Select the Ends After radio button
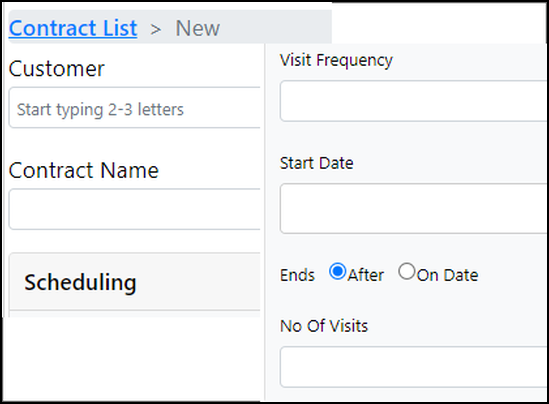 coord(338,271)
